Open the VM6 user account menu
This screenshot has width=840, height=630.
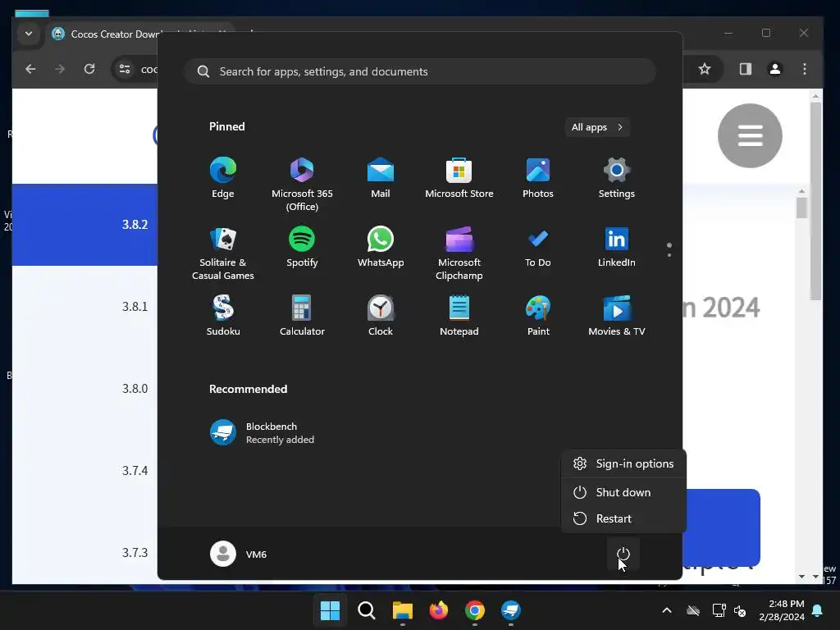(x=239, y=554)
